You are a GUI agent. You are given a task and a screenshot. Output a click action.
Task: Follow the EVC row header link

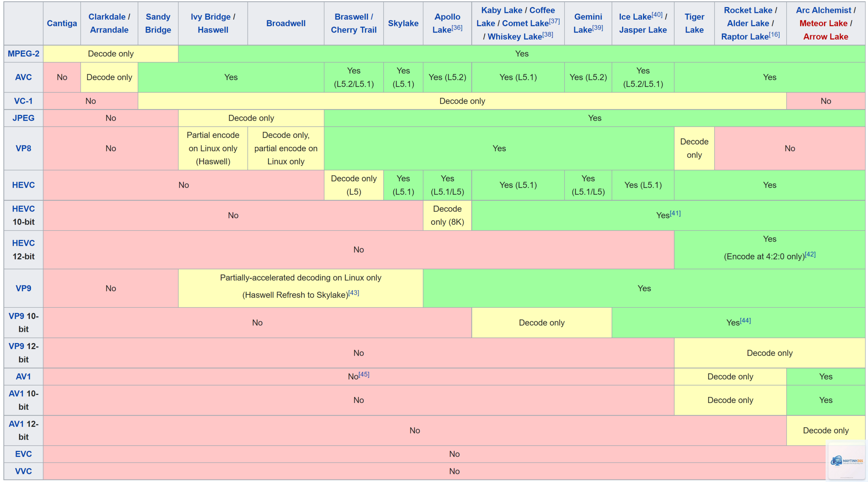coord(23,454)
